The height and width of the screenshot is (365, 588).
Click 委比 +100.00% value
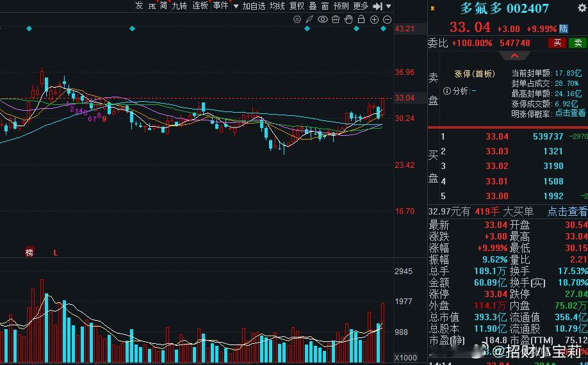(472, 43)
